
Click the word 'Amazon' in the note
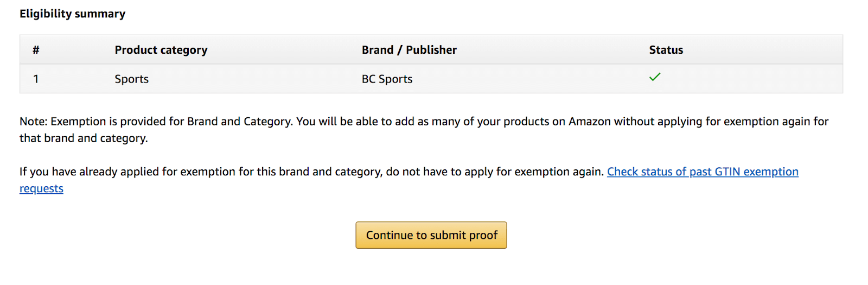590,122
